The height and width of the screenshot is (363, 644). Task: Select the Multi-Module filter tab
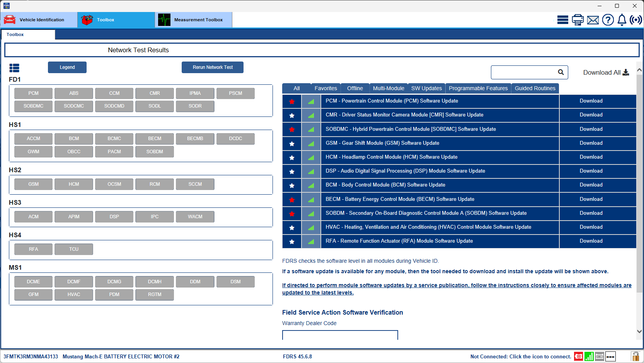tap(388, 88)
